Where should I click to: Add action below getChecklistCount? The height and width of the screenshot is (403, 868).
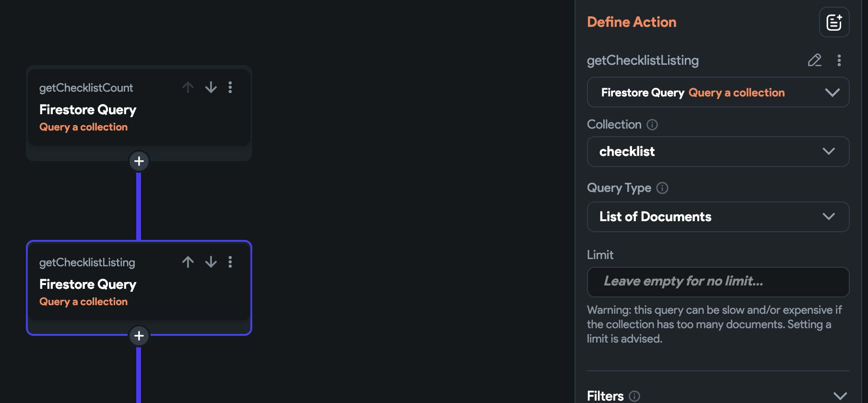coord(139,161)
